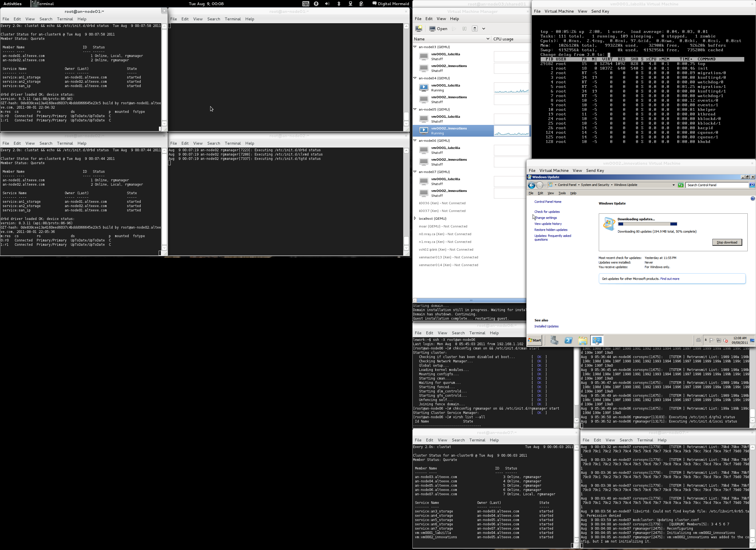Viewport: 756px width, 550px height.
Task: Open the Tools menu in Windows Update window
Action: [x=562, y=193]
